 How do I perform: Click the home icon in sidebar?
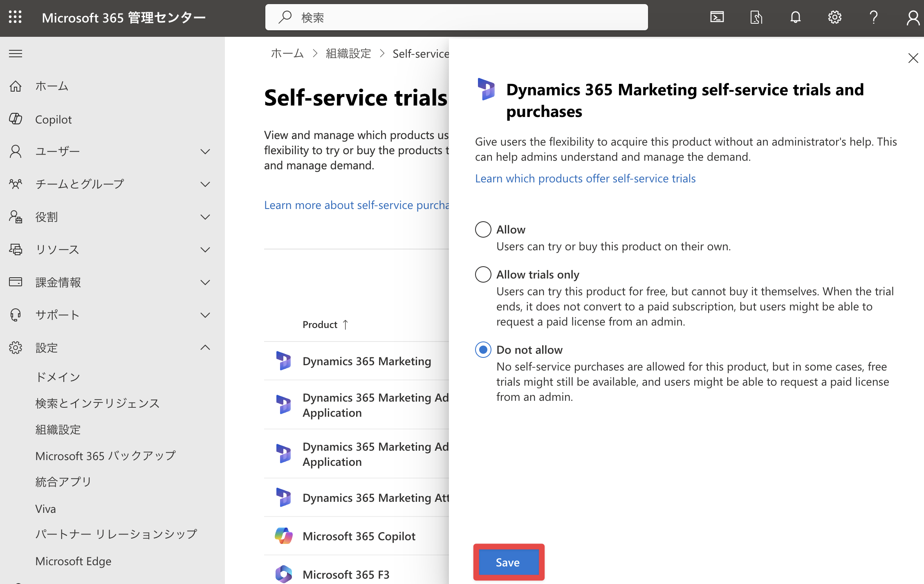pyautogui.click(x=16, y=86)
